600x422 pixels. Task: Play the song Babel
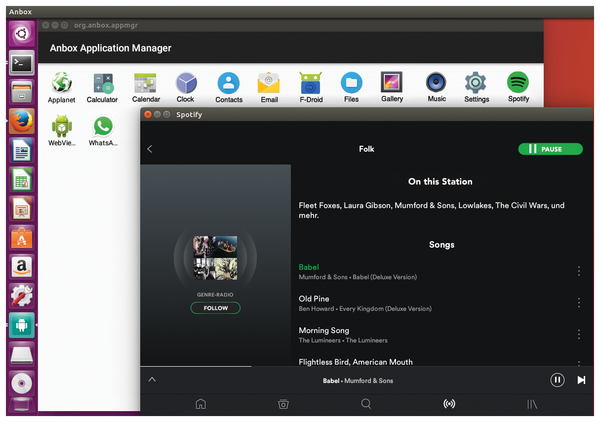click(432, 272)
